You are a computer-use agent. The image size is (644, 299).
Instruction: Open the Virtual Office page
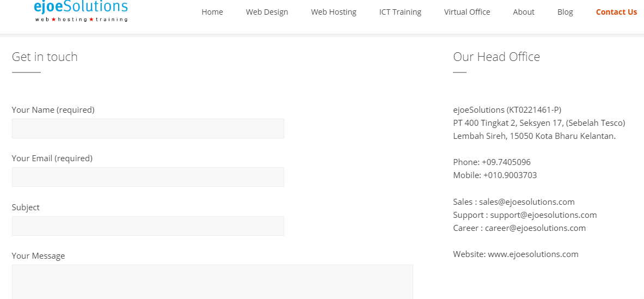467,12
